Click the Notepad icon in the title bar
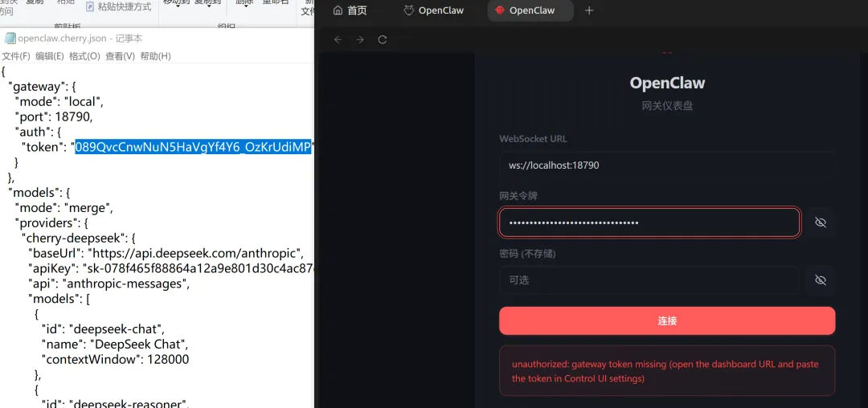868x408 pixels. 10,38
